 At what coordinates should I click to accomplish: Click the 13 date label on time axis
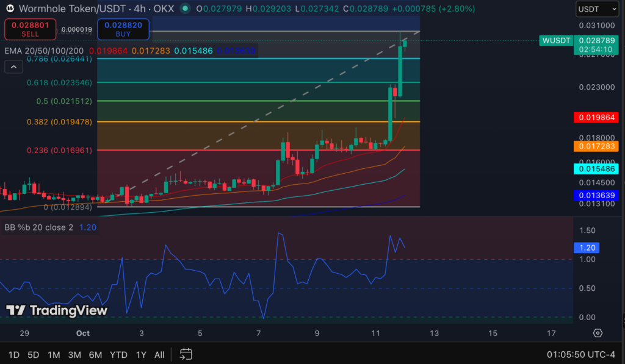[x=434, y=333]
